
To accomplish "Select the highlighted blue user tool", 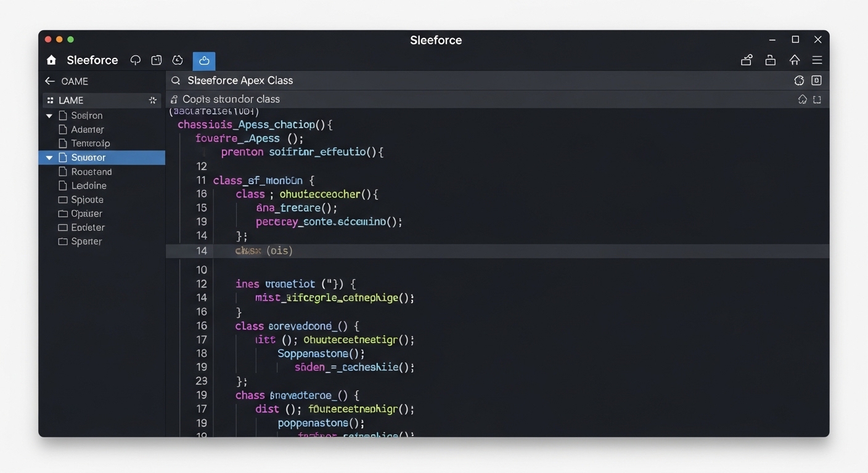I will (203, 61).
